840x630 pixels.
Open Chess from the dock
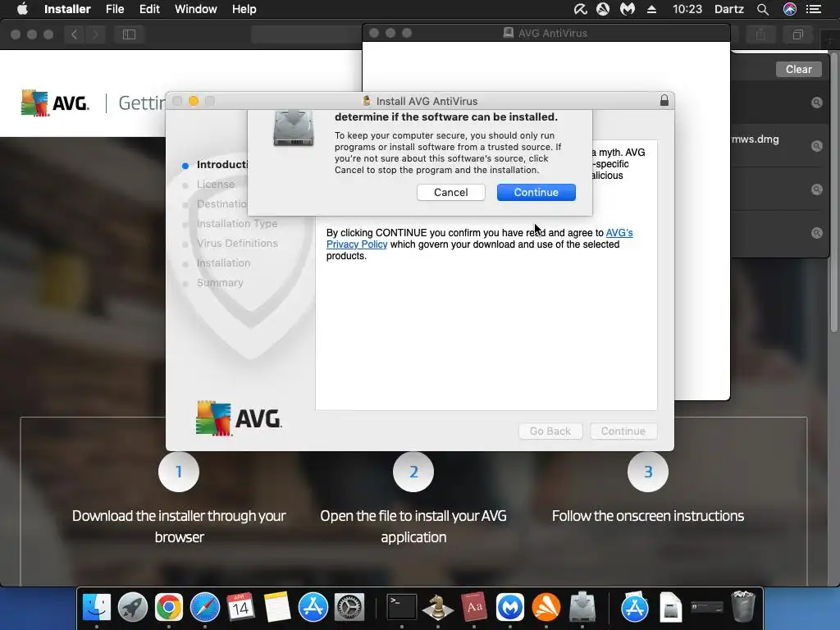tap(438, 608)
